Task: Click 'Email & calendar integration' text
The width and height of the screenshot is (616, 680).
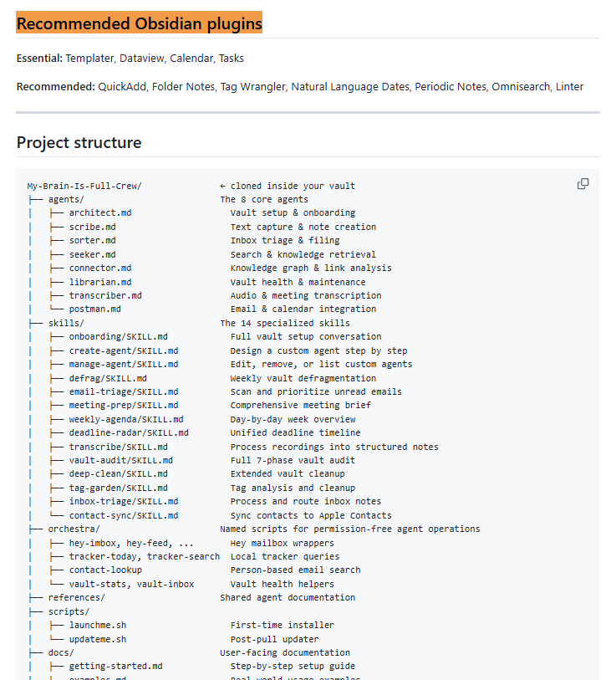Action: click(x=303, y=309)
